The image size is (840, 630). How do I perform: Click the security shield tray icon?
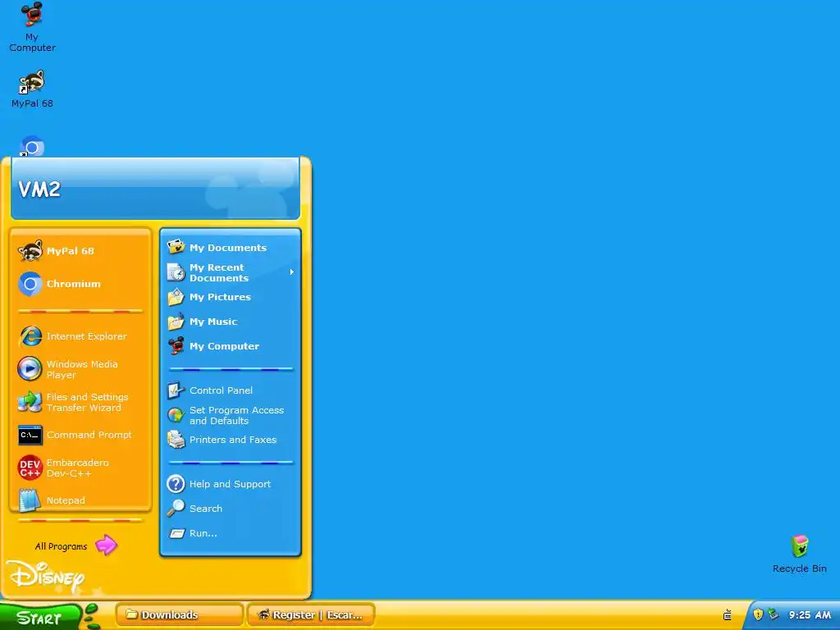point(757,614)
